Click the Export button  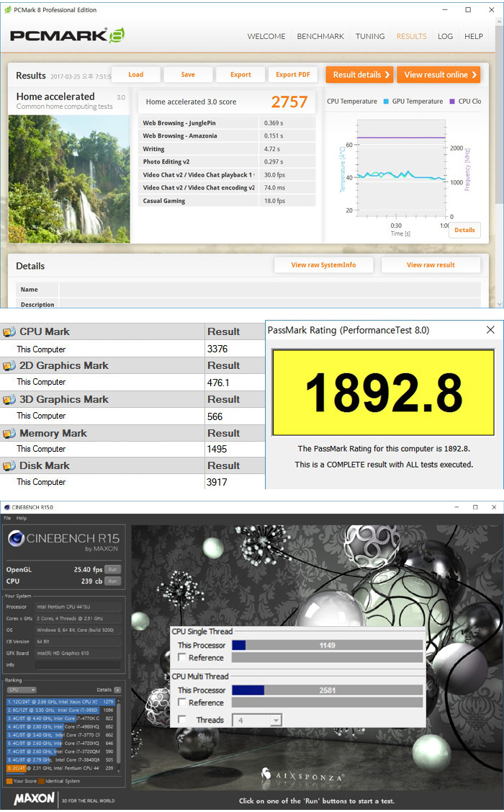pos(240,75)
